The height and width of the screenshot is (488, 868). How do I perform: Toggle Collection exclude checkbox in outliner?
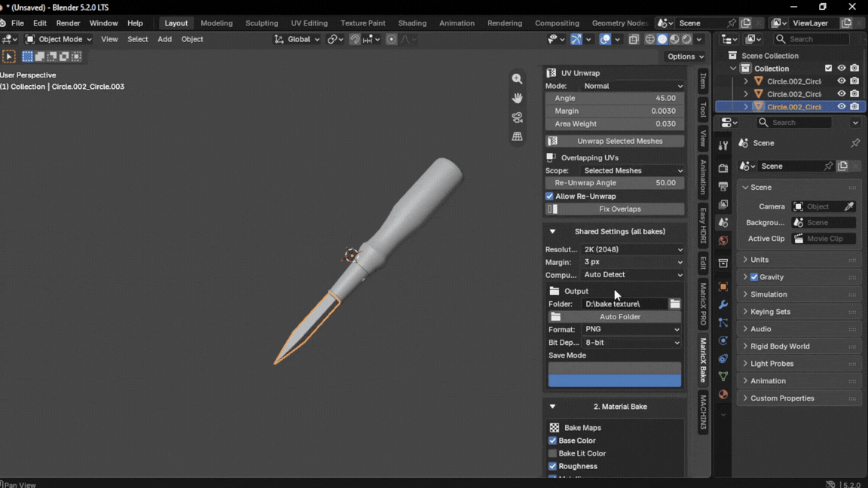coord(828,69)
